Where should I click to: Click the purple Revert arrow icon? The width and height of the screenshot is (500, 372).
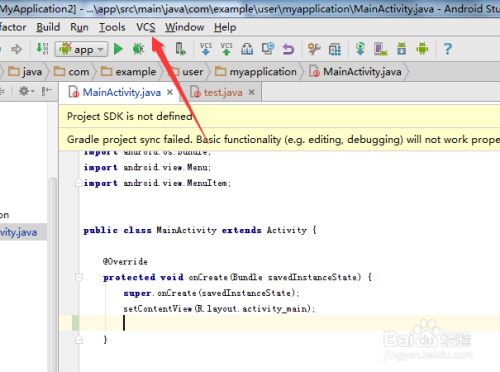click(x=288, y=49)
